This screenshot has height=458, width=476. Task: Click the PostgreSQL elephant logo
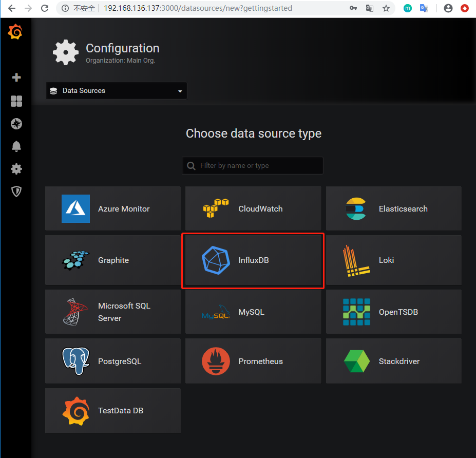75,361
